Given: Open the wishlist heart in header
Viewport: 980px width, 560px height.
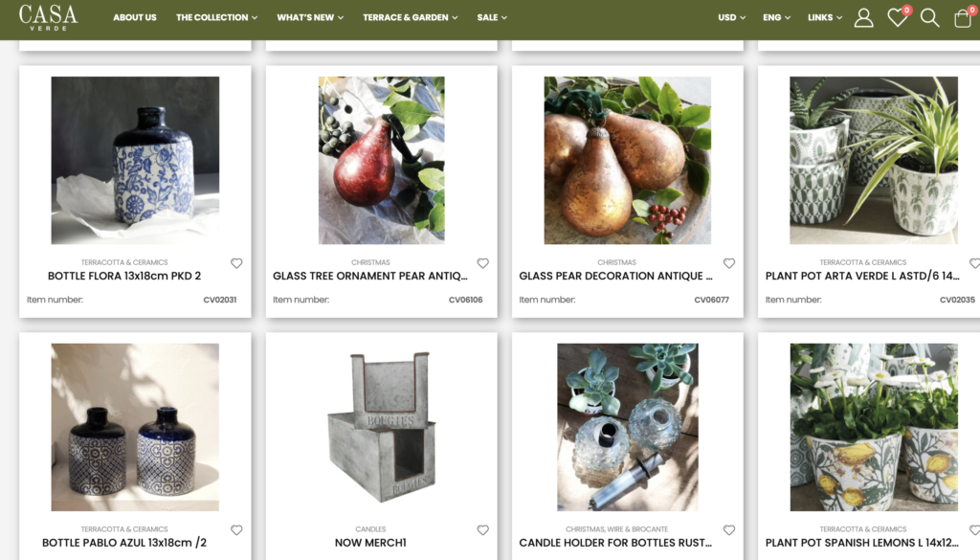Looking at the screenshot, I should (x=898, y=17).
